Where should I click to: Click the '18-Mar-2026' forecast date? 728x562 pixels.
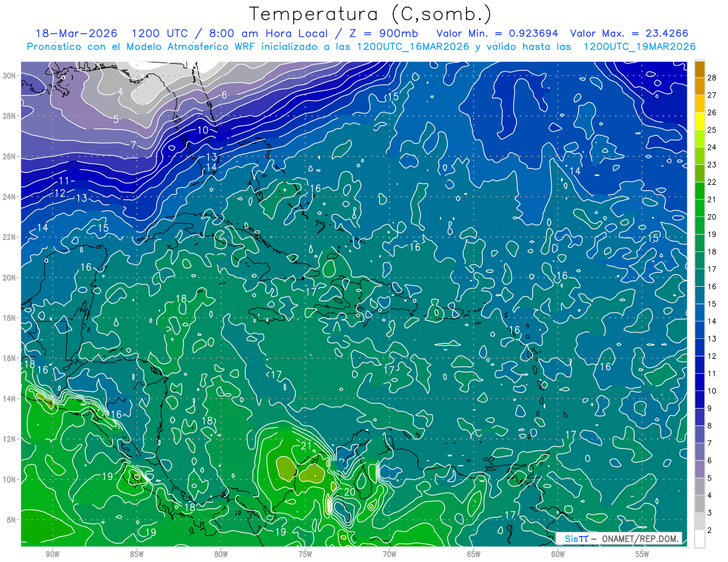[x=76, y=33]
